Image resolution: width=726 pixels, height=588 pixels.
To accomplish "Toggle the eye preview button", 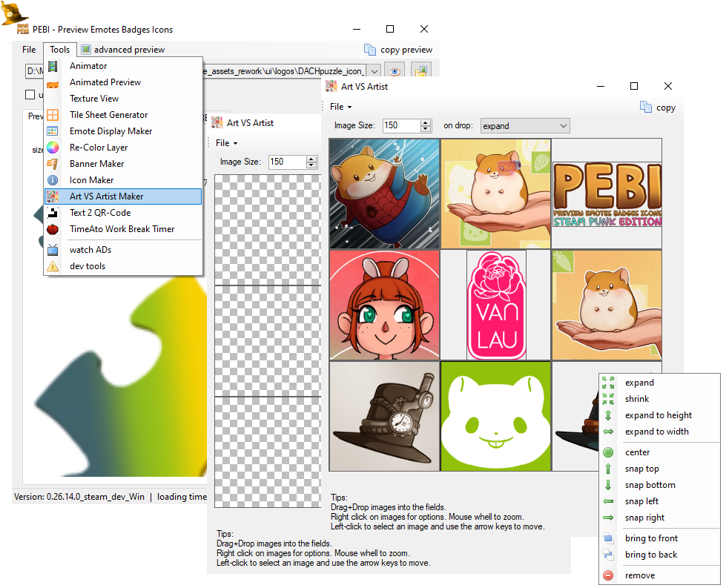I will point(395,71).
